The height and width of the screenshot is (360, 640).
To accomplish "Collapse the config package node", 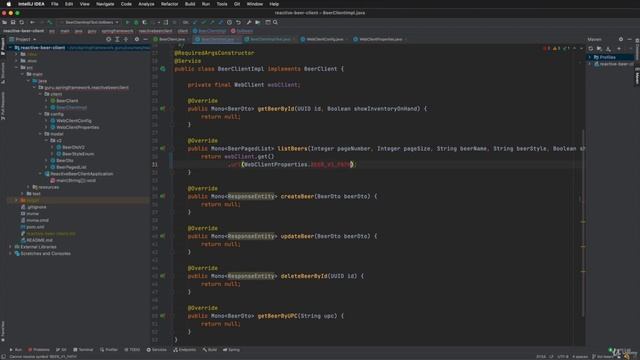I will click(x=40, y=114).
